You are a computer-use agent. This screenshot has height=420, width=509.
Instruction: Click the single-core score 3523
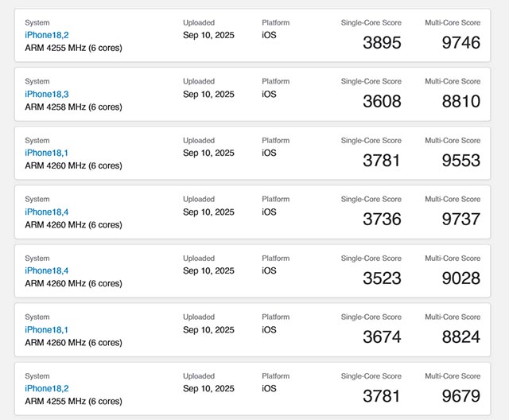click(x=382, y=278)
